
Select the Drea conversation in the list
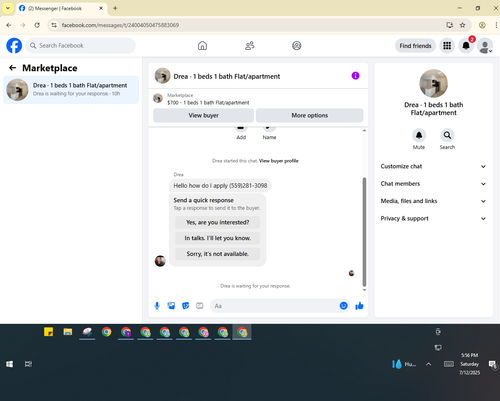tap(71, 90)
